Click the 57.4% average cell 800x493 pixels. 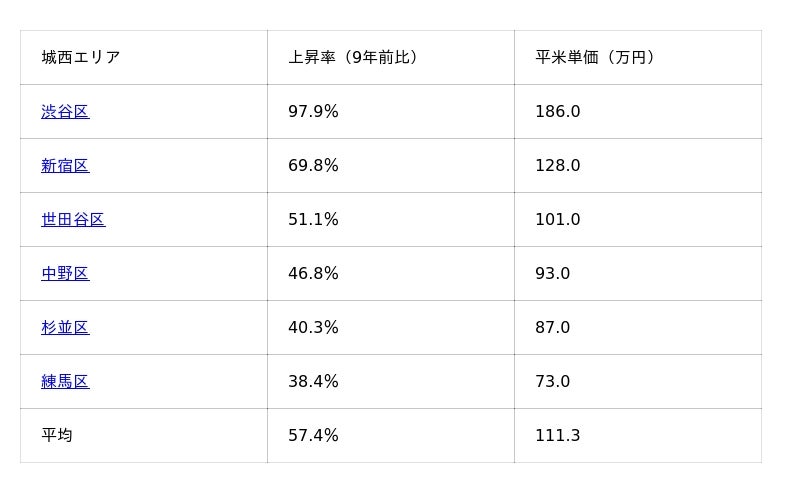[313, 436]
